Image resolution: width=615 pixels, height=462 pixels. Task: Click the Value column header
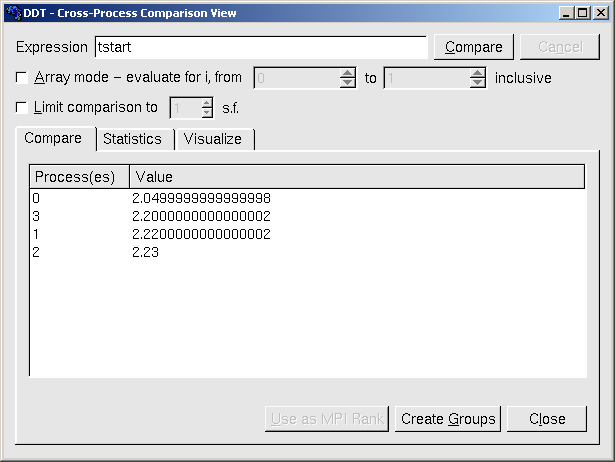(x=356, y=177)
